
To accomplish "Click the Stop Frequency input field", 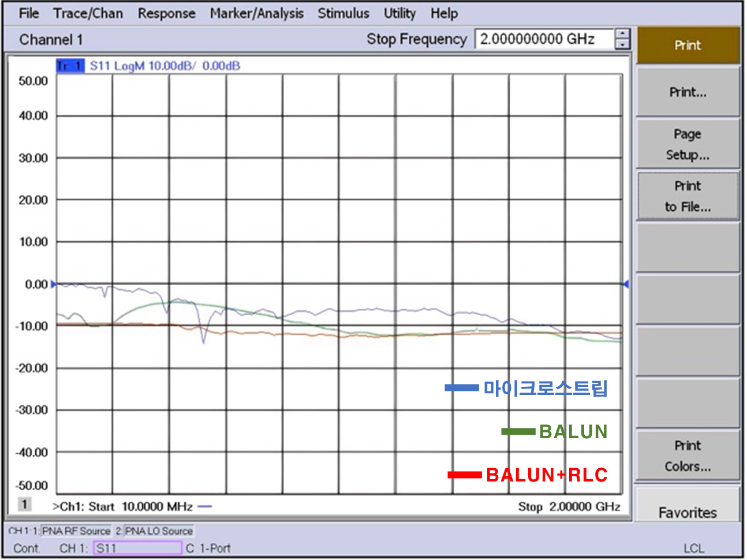I will click(544, 39).
